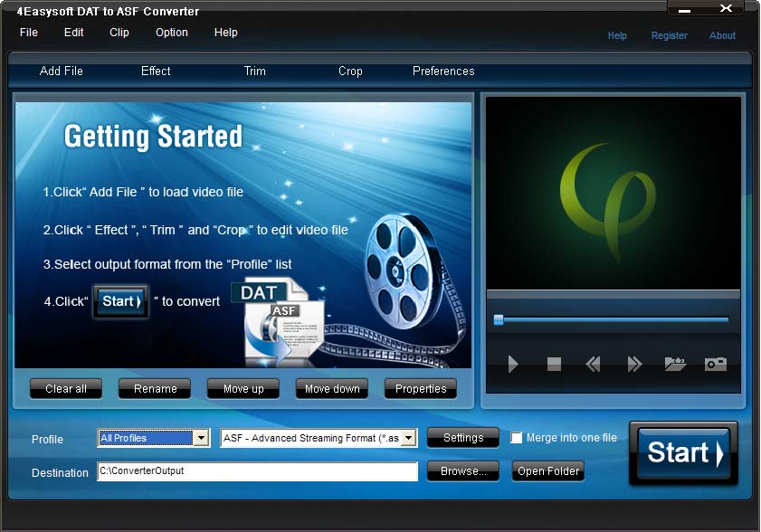Enable Merge into one file
The image size is (761, 532).
(x=517, y=438)
